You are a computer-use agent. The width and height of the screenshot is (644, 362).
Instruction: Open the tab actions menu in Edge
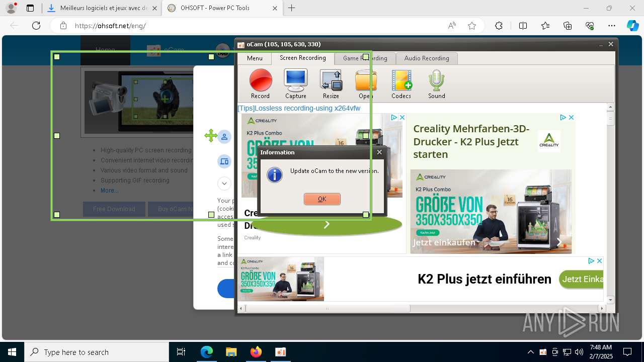pyautogui.click(x=30, y=8)
